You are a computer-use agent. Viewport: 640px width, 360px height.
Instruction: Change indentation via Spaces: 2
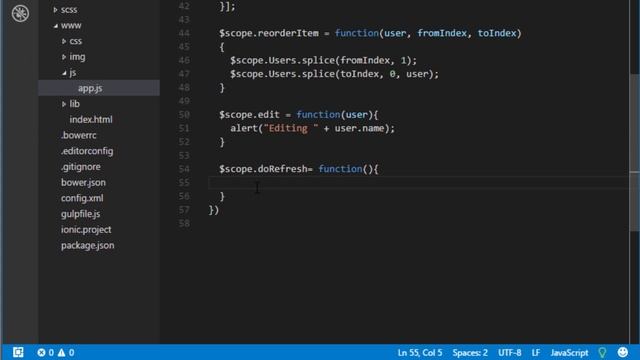[x=470, y=353]
